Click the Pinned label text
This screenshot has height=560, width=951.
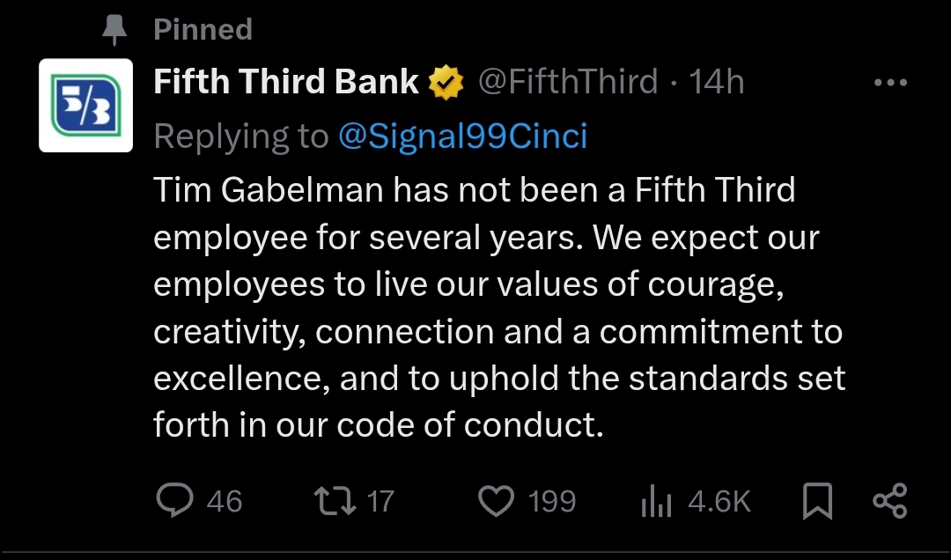203,30
